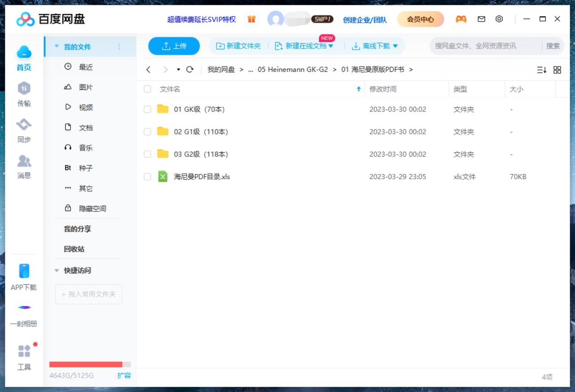Click the 上传 upload button
Image resolution: width=575 pixels, height=392 pixels.
(x=174, y=45)
